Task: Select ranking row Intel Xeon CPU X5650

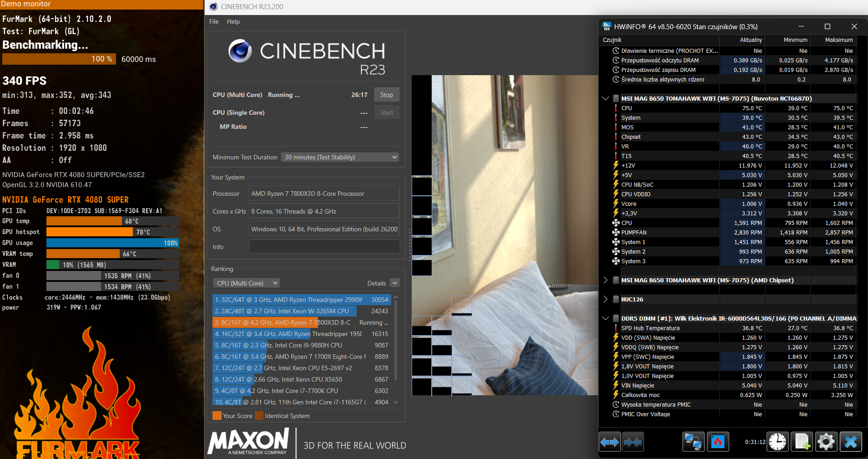Action: click(x=302, y=379)
